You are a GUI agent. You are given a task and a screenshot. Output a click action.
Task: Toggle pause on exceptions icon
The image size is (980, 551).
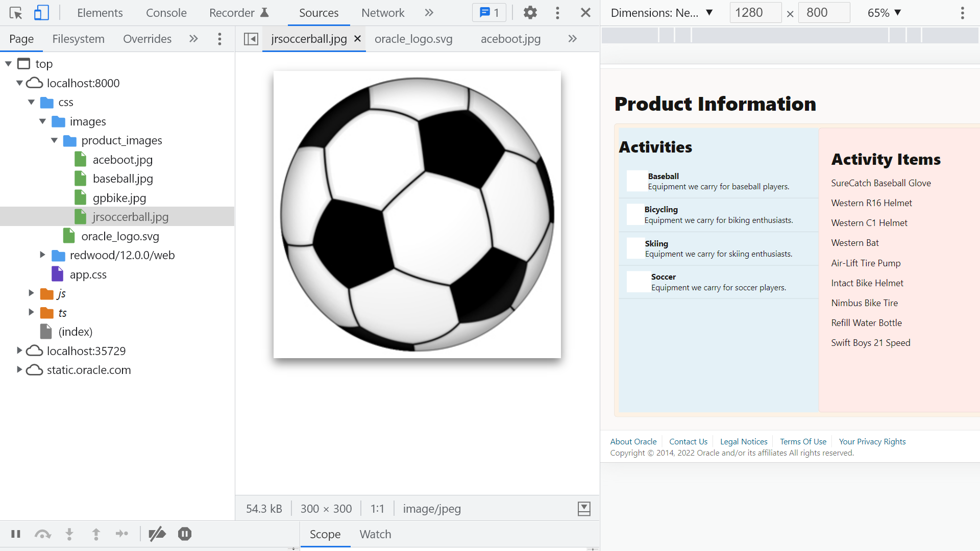(x=185, y=534)
